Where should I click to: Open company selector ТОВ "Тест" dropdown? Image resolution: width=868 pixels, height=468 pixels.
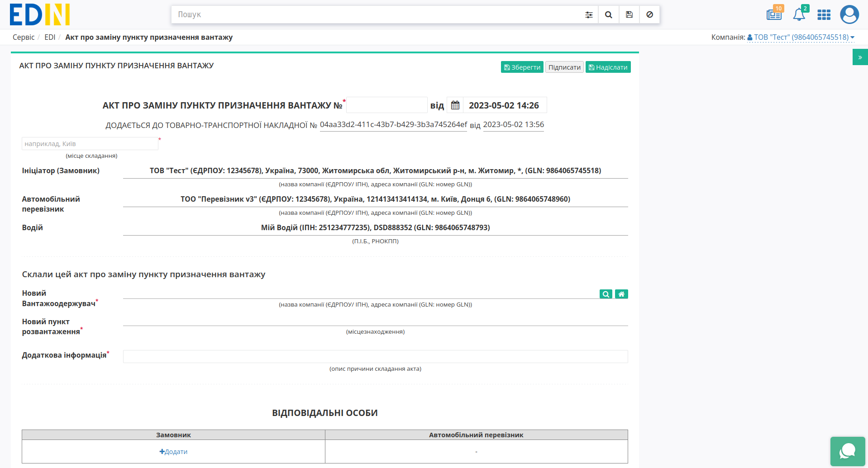pos(801,37)
